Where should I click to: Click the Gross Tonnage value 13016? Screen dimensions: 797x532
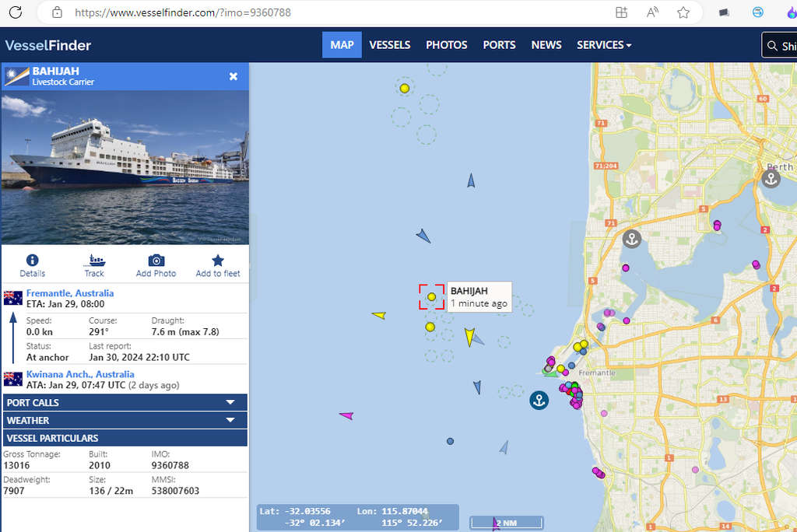(16, 465)
